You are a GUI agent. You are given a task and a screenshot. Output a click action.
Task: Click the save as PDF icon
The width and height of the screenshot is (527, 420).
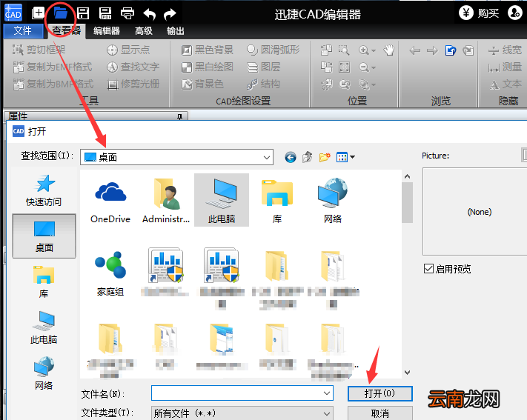click(x=105, y=13)
